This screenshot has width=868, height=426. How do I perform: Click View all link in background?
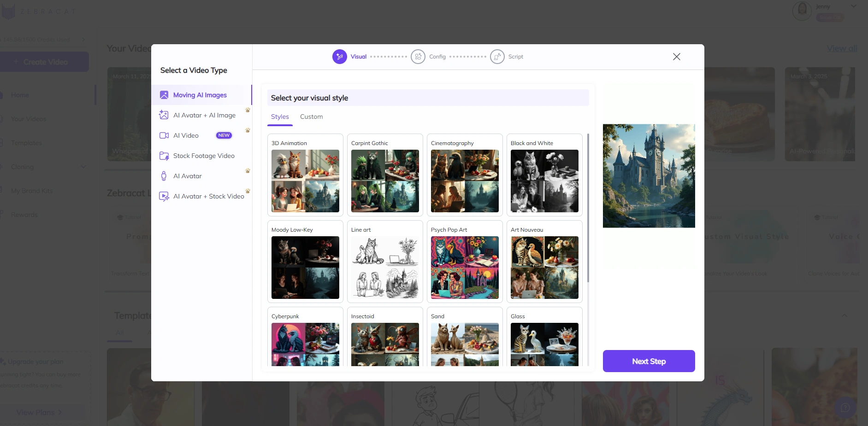[x=842, y=48]
